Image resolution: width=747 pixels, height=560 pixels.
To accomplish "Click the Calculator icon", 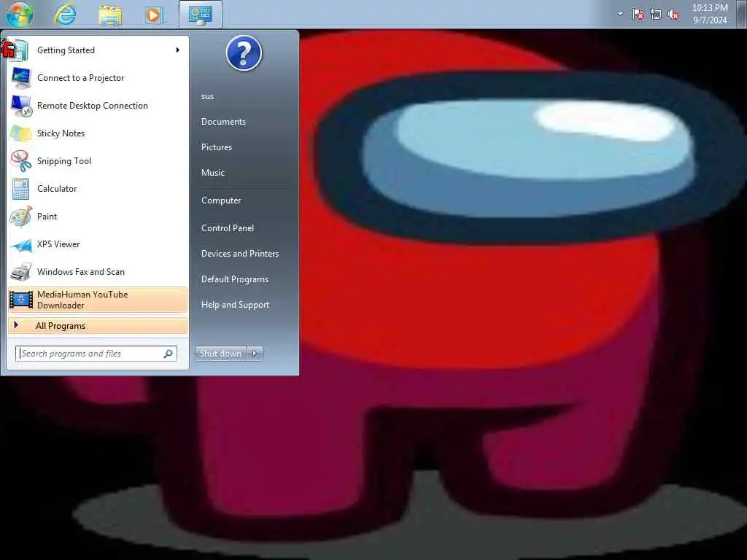I will [x=21, y=189].
